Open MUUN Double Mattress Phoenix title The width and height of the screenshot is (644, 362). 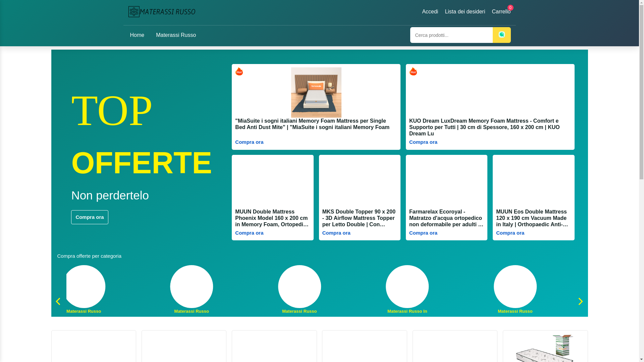tap(272, 218)
